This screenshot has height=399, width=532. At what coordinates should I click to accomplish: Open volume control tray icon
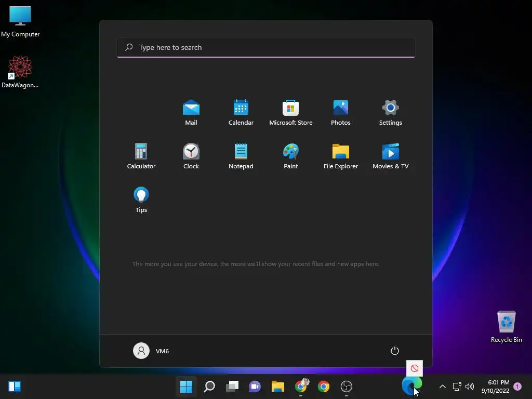click(x=470, y=387)
